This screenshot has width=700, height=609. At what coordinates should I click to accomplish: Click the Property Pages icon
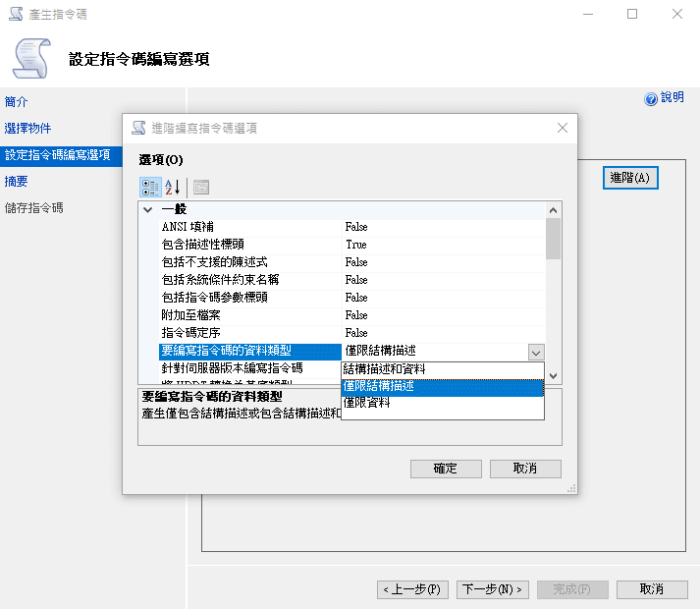pyautogui.click(x=201, y=187)
